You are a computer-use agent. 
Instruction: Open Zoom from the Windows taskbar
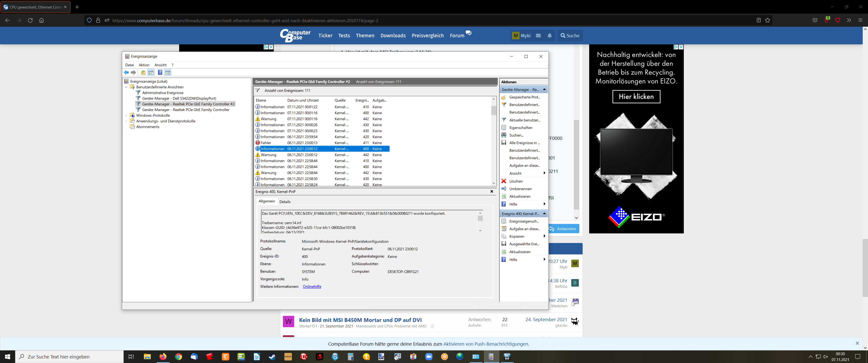click(x=429, y=357)
